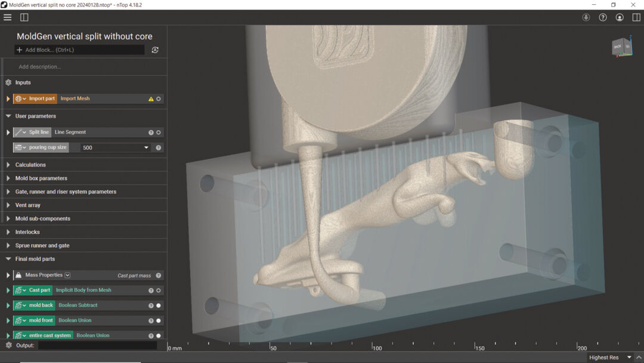
Task: Toggle the right side panel layout icon
Action: tap(636, 17)
